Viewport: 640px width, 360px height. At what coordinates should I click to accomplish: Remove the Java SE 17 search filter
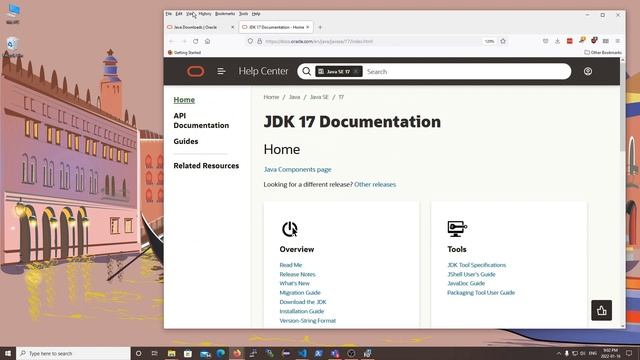point(356,71)
